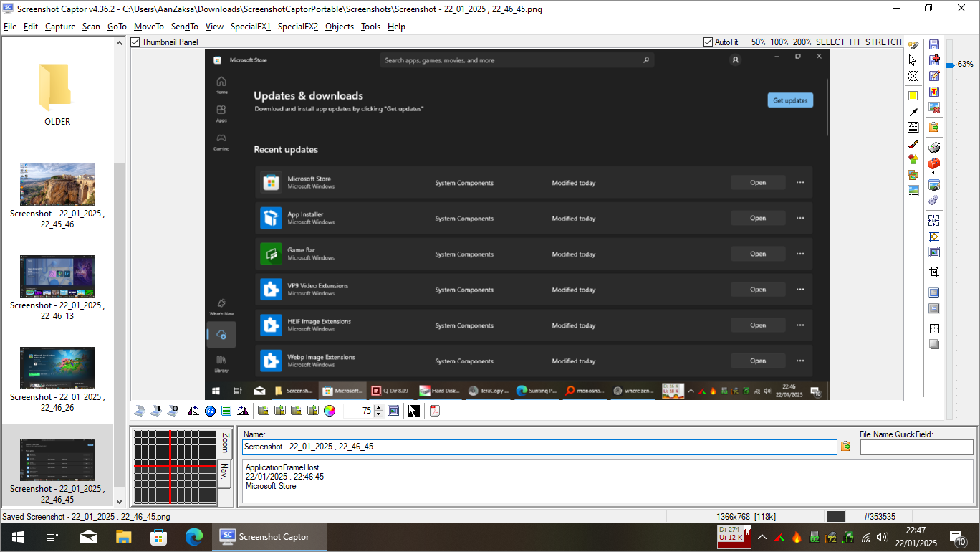This screenshot has height=552, width=980.
Task: Open the color wheel adjustment icon
Action: point(330,411)
